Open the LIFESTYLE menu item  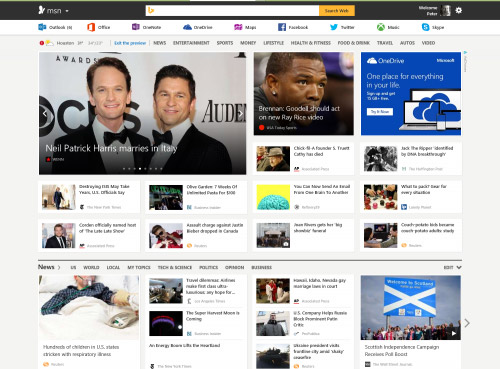pos(274,43)
